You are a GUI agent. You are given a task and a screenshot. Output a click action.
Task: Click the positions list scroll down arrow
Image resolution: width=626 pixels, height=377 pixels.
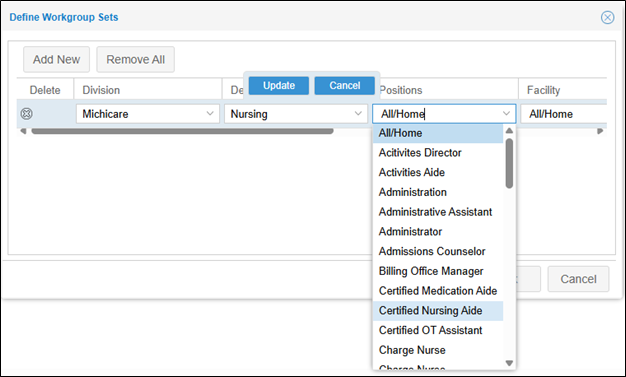[509, 363]
